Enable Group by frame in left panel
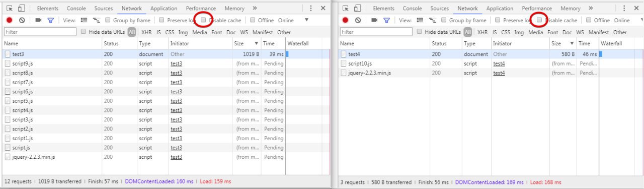Image resolution: width=644 pixels, height=189 pixels. click(108, 20)
